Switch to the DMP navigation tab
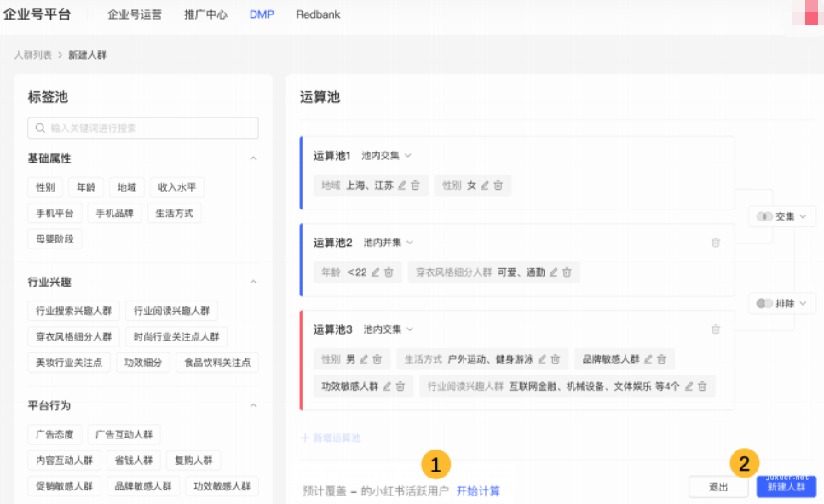This screenshot has height=504, width=824. point(261,14)
